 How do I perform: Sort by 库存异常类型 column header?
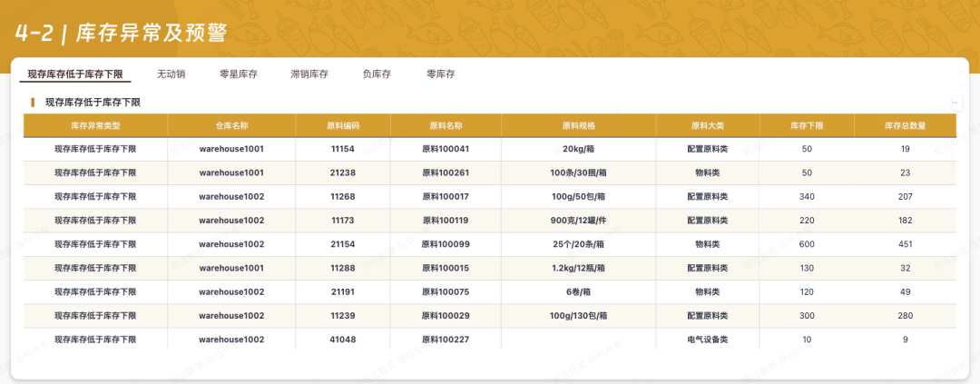95,125
